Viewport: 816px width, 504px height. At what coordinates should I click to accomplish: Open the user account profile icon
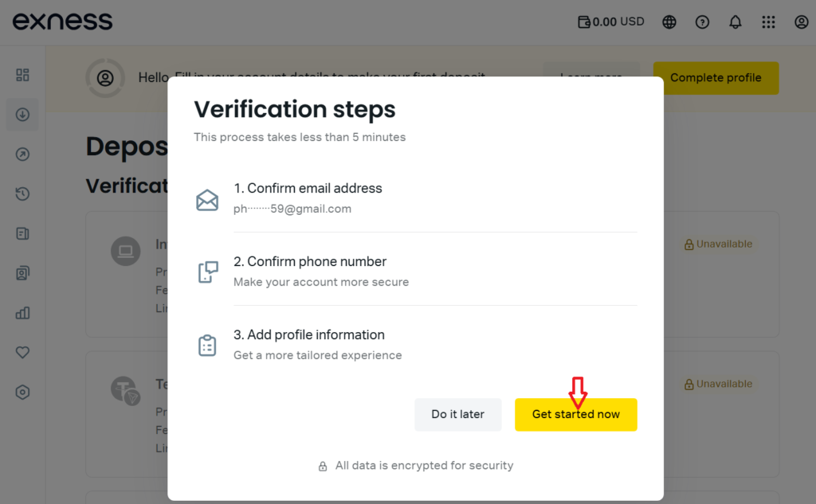[801, 21]
